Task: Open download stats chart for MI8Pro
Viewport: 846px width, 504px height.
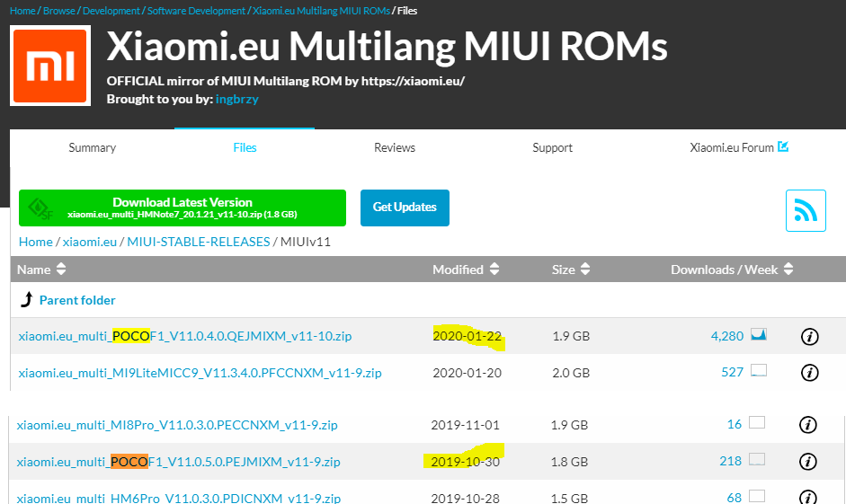Action: [x=757, y=422]
